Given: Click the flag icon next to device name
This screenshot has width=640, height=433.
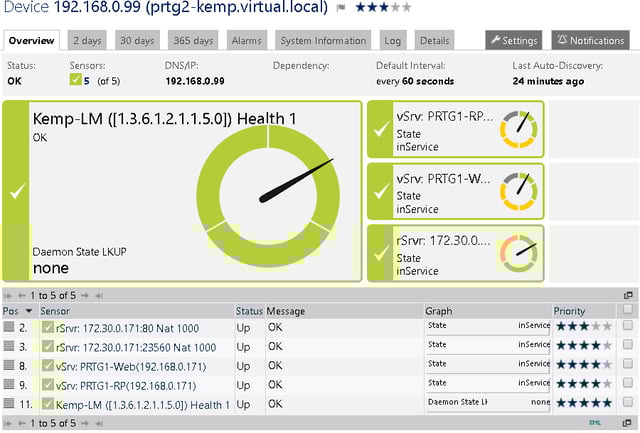Looking at the screenshot, I should point(340,8).
